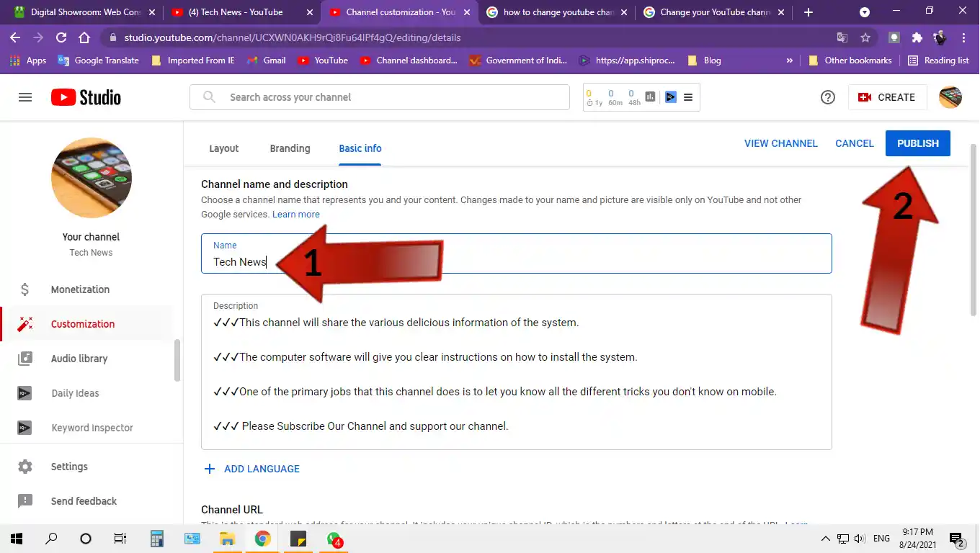980x553 pixels.
Task: Click the volume icon in system tray
Action: click(859, 539)
